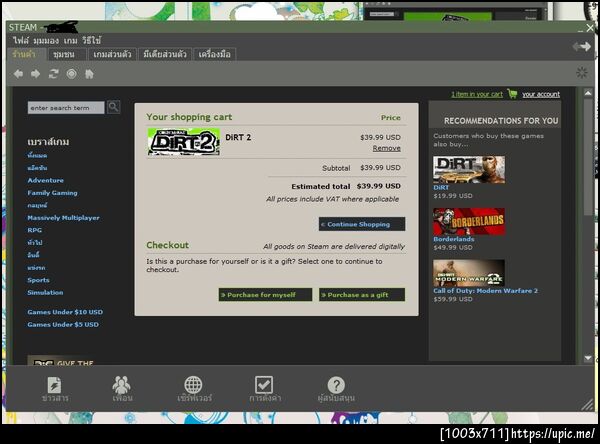Click the green shopping cart icon
The width and height of the screenshot is (600, 444).
coord(512,93)
